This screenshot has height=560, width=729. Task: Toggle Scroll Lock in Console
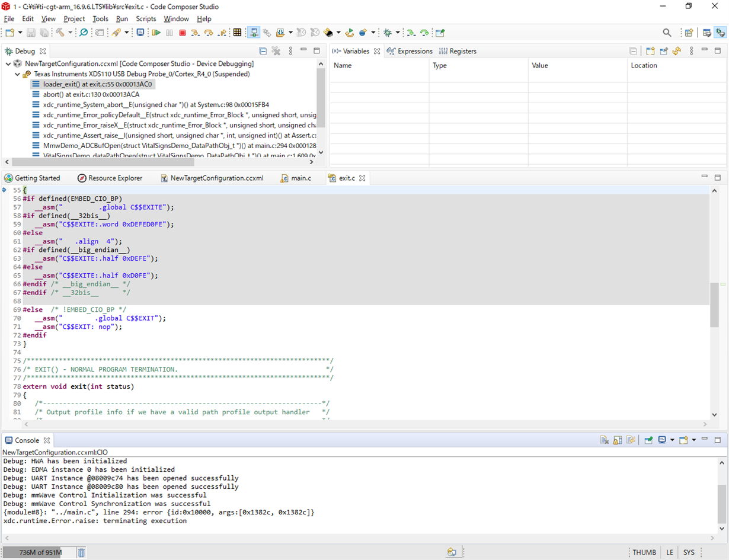[618, 440]
